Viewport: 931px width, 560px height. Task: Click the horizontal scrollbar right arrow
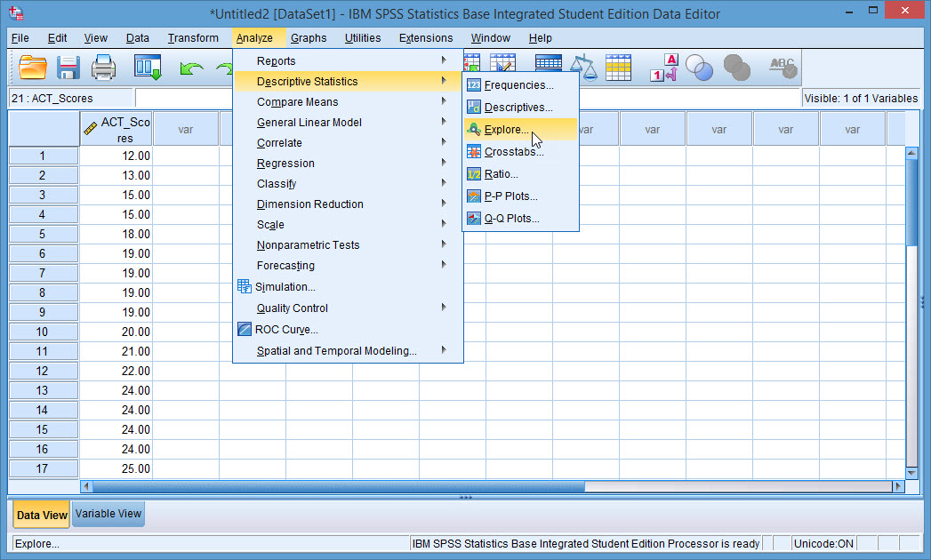pos(898,486)
